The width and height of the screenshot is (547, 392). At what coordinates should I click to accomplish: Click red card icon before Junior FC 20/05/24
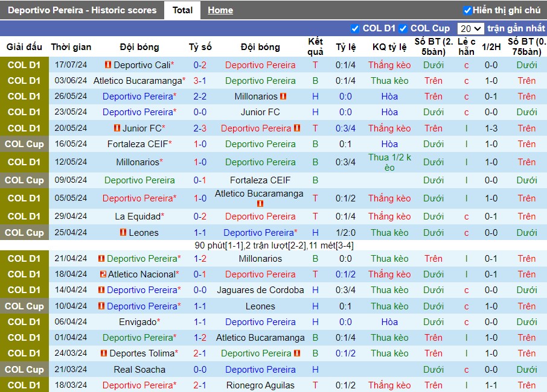[117, 128]
